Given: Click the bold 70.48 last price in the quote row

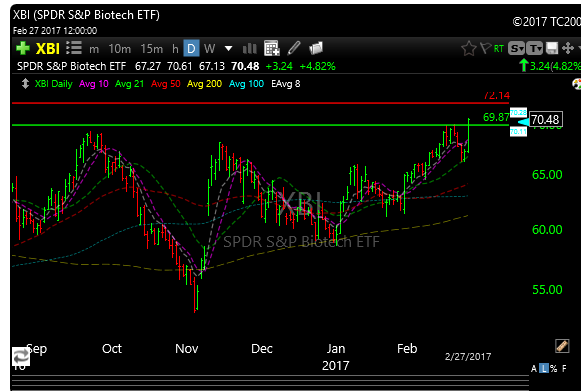Looking at the screenshot, I should [245, 66].
